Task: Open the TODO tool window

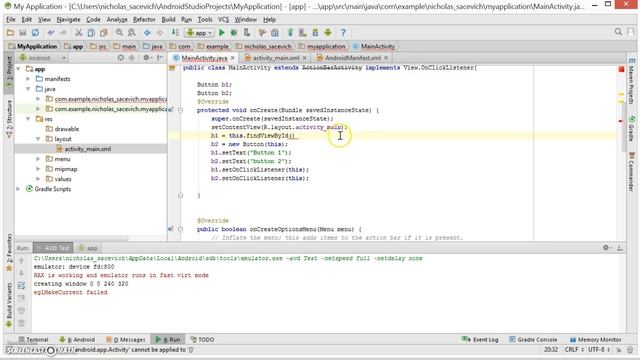Action: click(202, 340)
